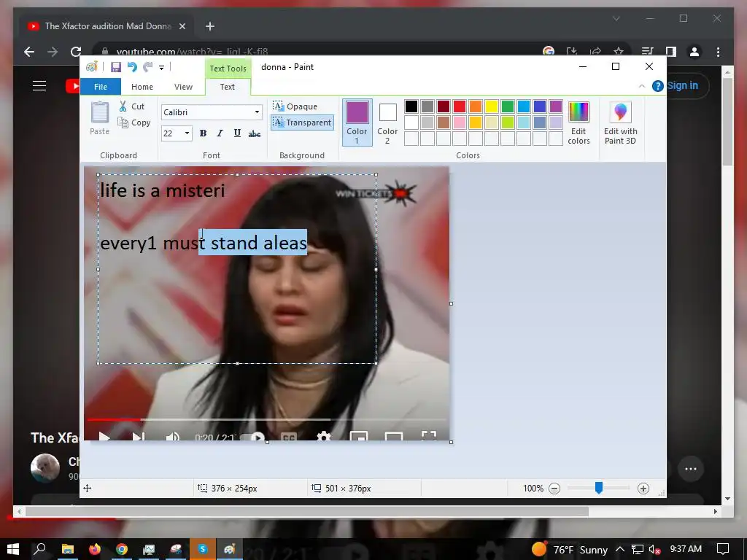Click the muted volume tray icon
747x560 pixels.
tap(654, 549)
